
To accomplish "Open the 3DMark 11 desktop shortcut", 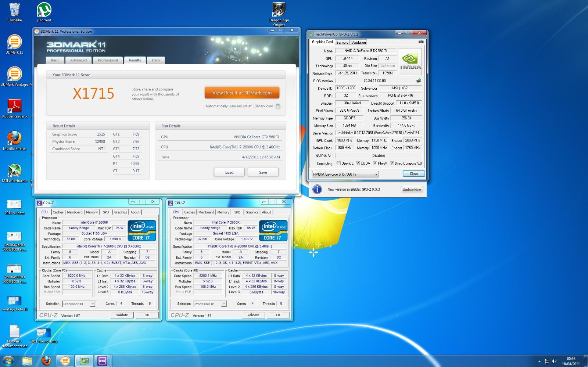I will click(x=14, y=44).
